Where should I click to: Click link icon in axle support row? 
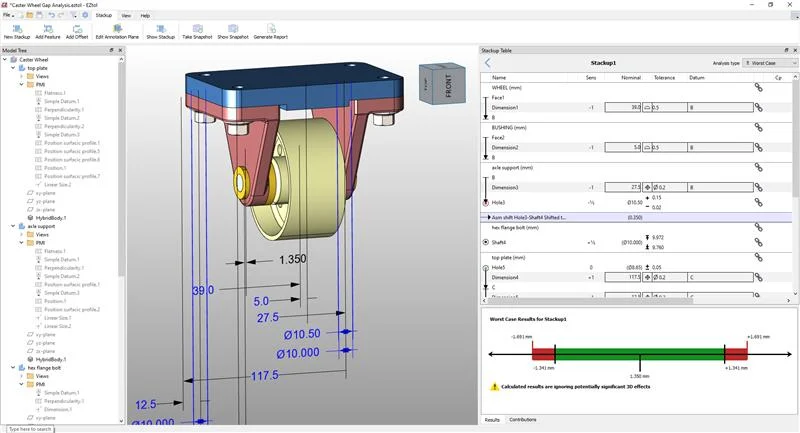[x=759, y=167]
